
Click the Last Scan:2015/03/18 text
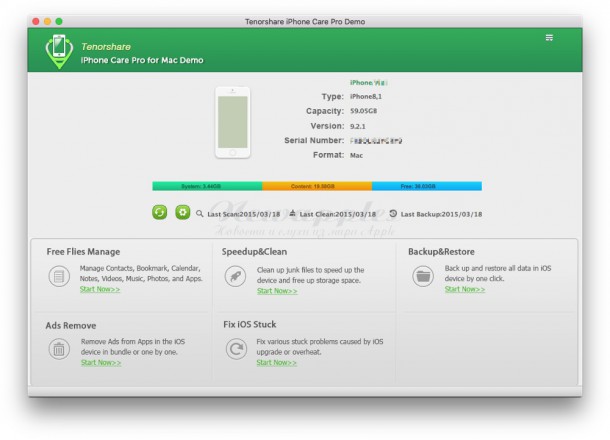244,214
